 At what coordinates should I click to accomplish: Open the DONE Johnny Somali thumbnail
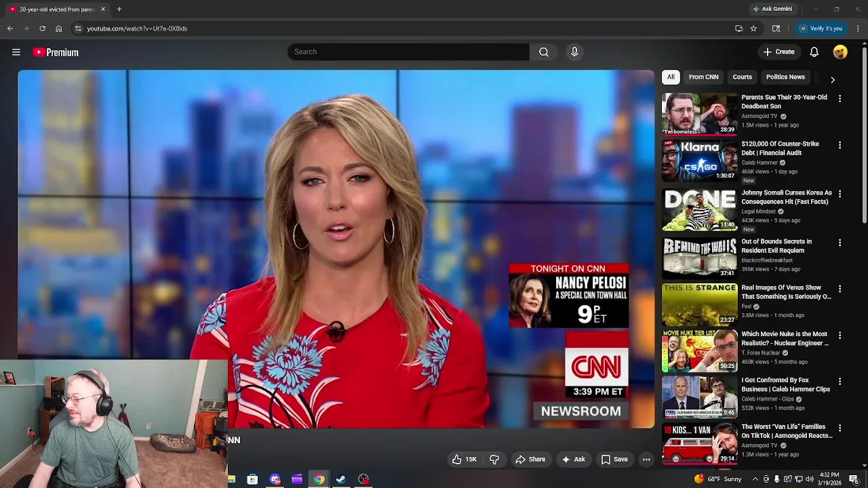pyautogui.click(x=699, y=209)
